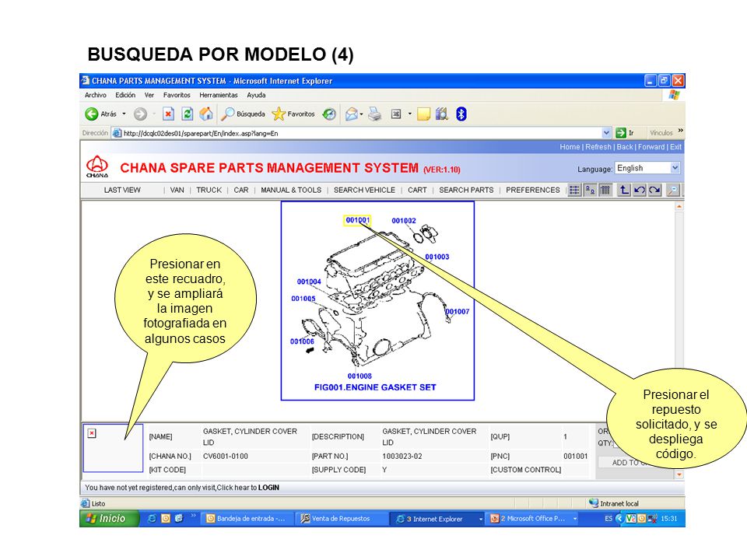Click the Home link in the top banner
This screenshot has height=560, width=747.
point(570,147)
